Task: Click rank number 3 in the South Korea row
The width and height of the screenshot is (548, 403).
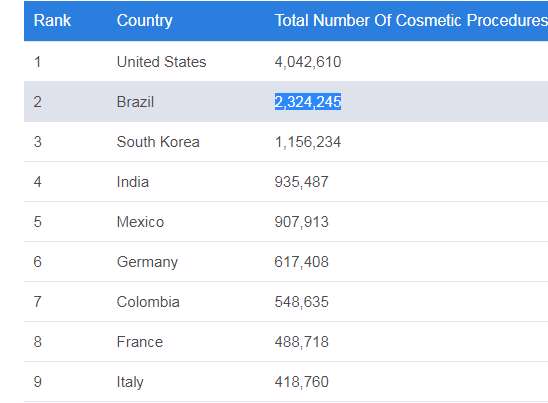Action: click(37, 142)
